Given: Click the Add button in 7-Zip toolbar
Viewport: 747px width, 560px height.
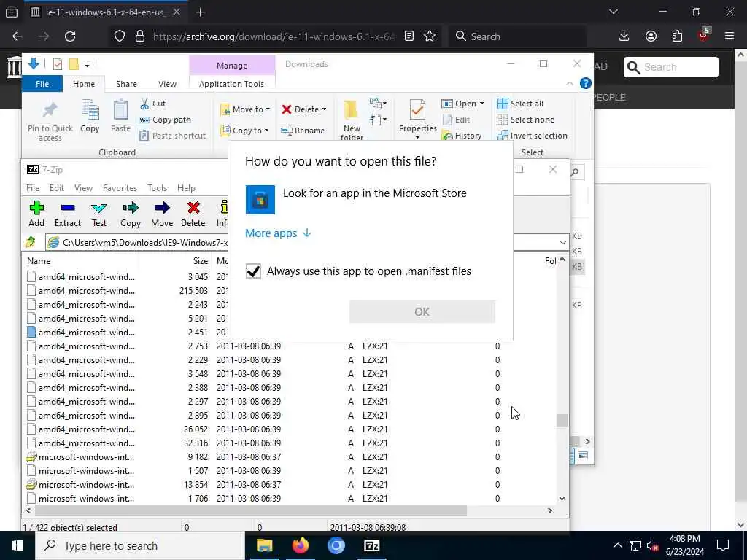Looking at the screenshot, I should pyautogui.click(x=36, y=214).
